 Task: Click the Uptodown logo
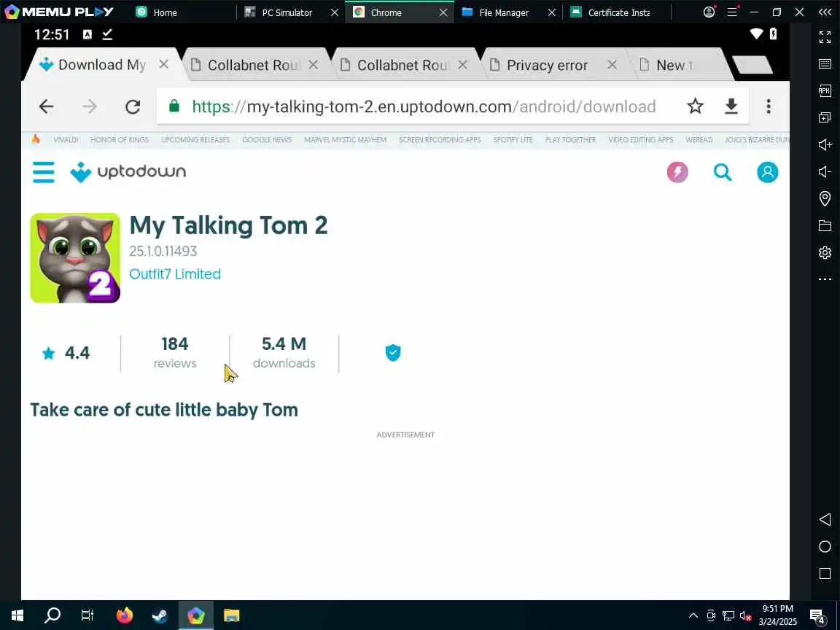(128, 172)
